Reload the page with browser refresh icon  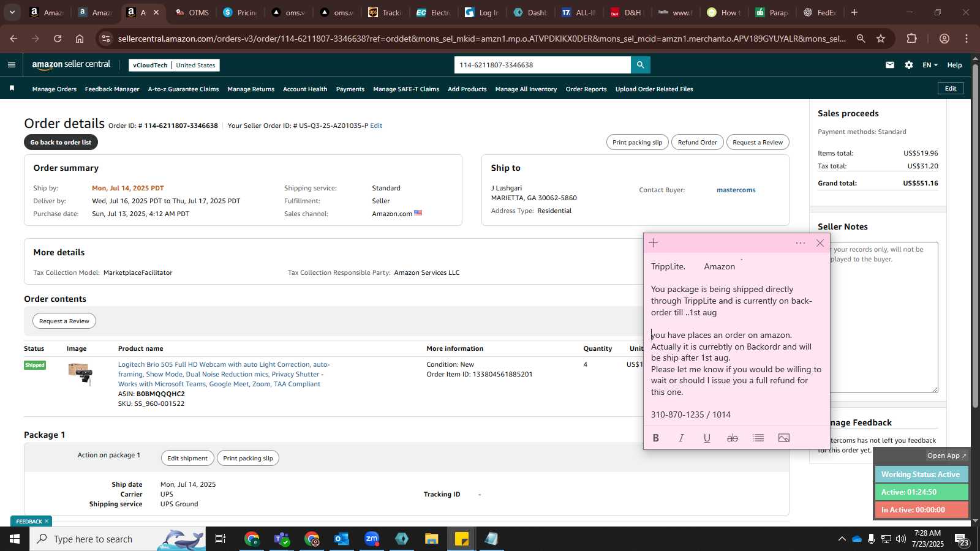pos(58,39)
